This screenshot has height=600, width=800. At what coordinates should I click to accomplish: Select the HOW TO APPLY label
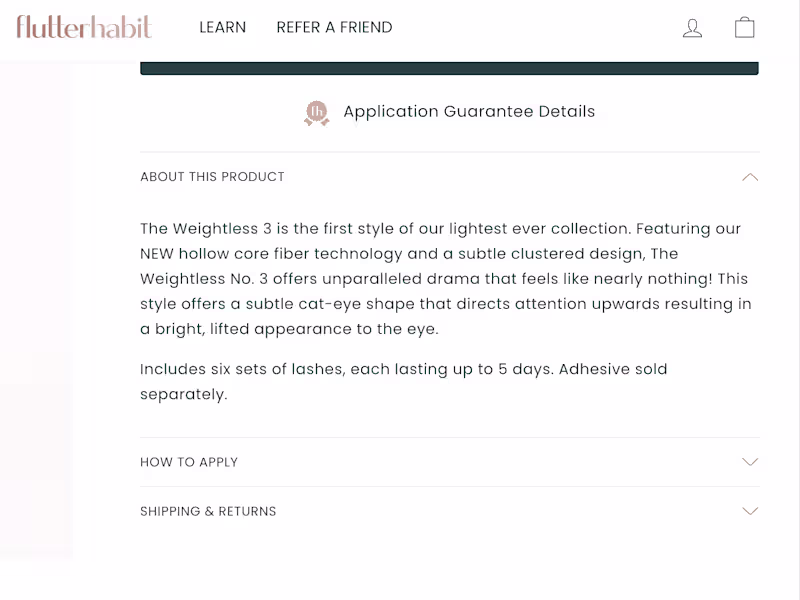point(189,462)
